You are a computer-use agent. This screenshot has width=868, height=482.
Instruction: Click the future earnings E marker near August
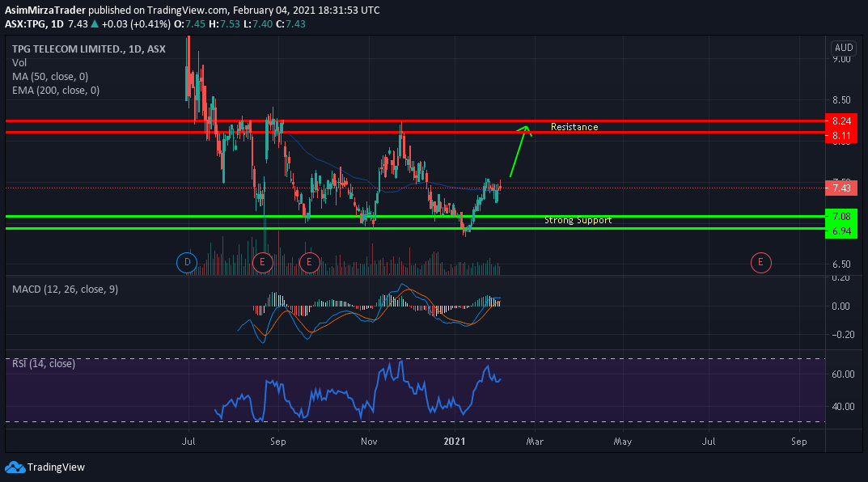760,262
